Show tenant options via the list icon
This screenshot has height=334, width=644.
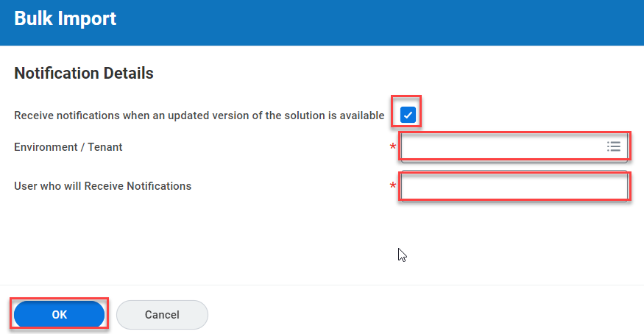point(613,147)
